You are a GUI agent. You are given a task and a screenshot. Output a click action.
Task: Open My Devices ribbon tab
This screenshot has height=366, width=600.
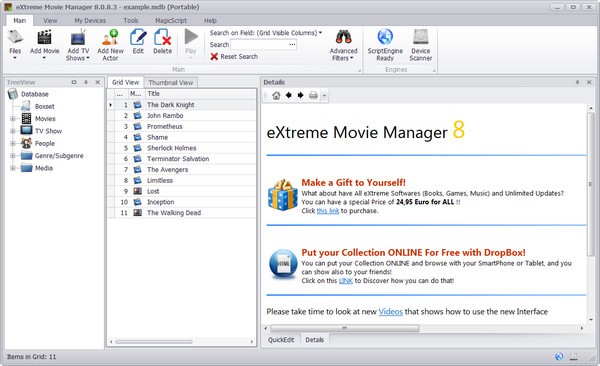[90, 21]
